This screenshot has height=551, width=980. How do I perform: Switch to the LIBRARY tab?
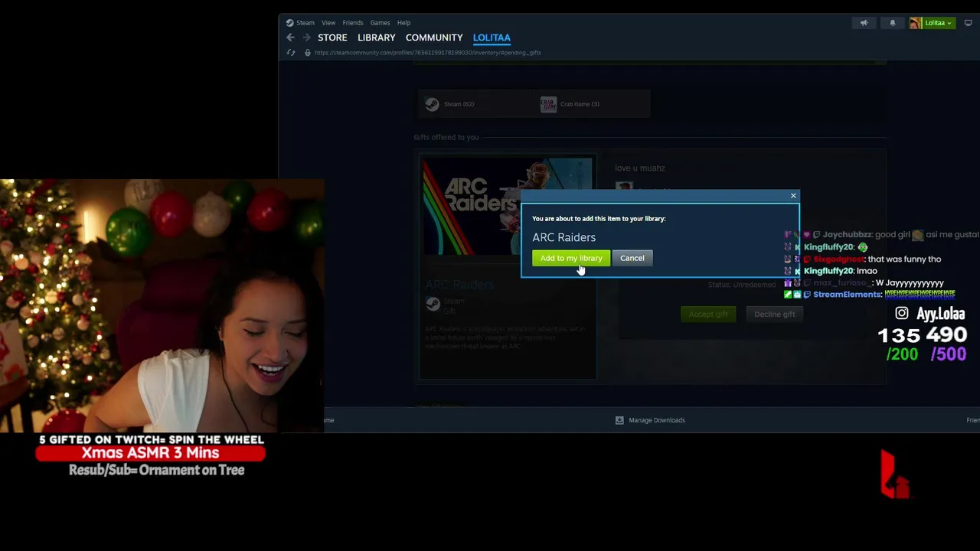(377, 37)
